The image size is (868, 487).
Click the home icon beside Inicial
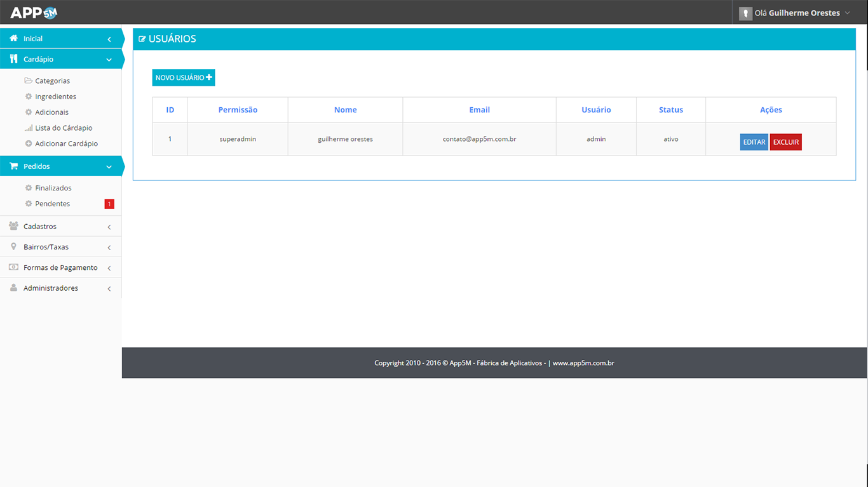click(x=13, y=38)
